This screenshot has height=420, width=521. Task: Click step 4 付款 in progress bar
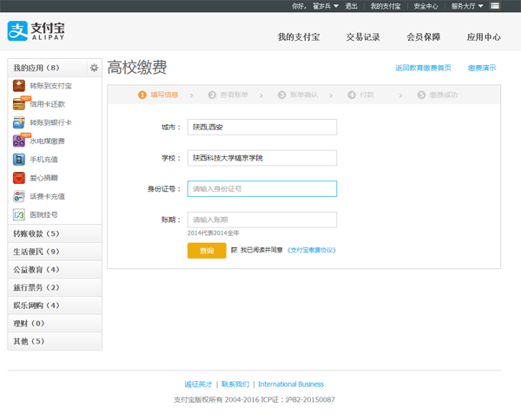tap(361, 95)
